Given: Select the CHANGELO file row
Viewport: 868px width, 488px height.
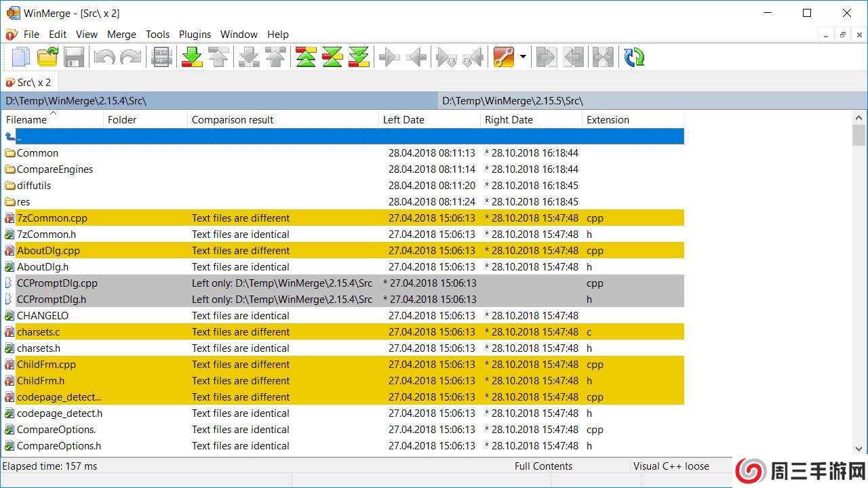Looking at the screenshot, I should (x=343, y=316).
